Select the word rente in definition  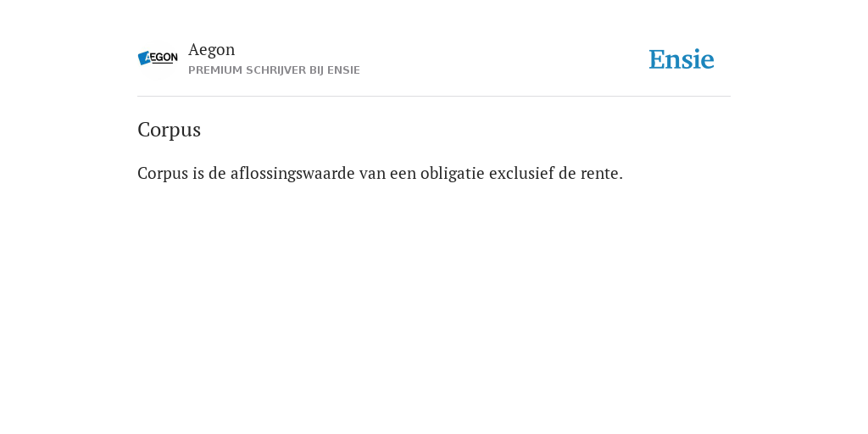pyautogui.click(x=599, y=174)
